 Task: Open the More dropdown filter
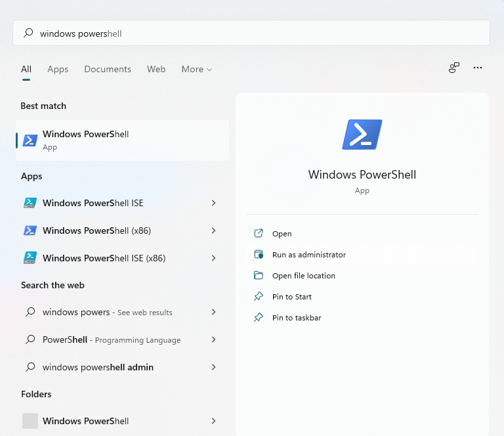click(x=196, y=69)
